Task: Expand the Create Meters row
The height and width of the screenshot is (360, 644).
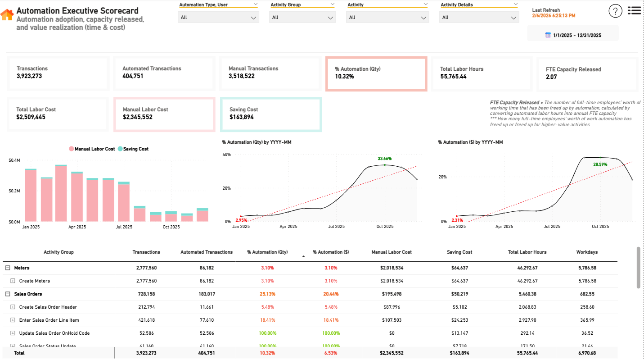Action: pyautogui.click(x=13, y=281)
